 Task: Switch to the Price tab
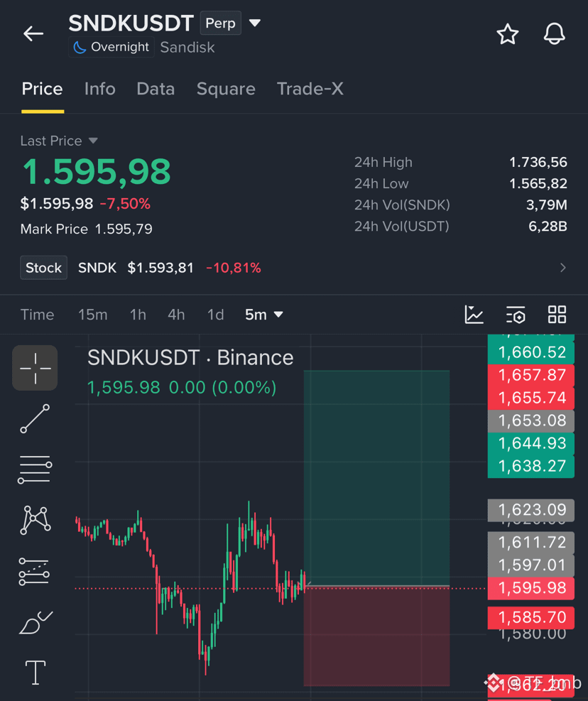pos(43,89)
